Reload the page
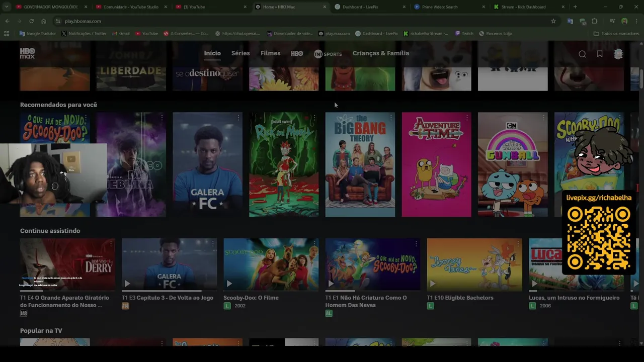 tap(31, 21)
